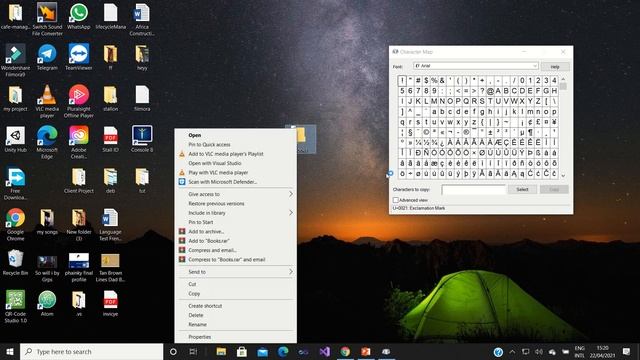
Task: Select Adobe Creative Cloud desktop icon
Action: click(x=78, y=142)
